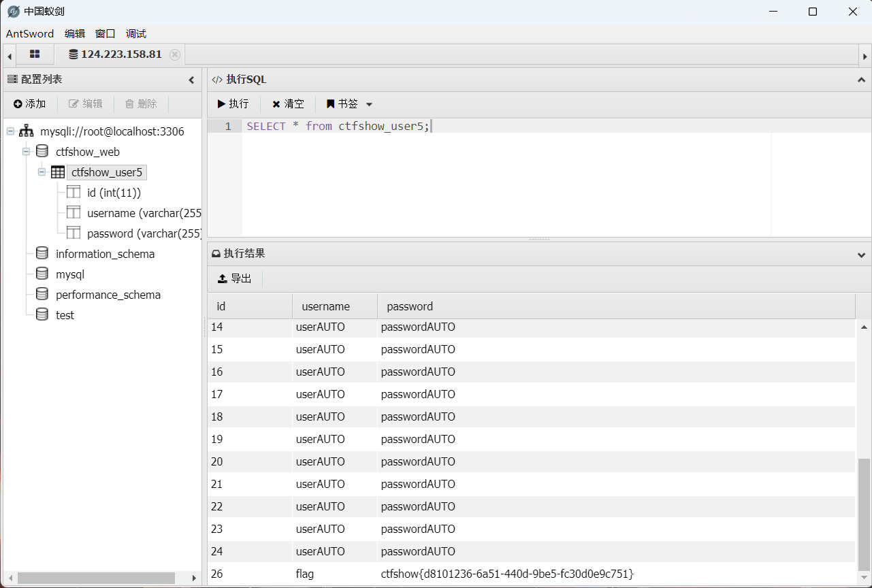The height and width of the screenshot is (588, 872).
Task: Select the password varchar column
Action: pyautogui.click(x=144, y=233)
